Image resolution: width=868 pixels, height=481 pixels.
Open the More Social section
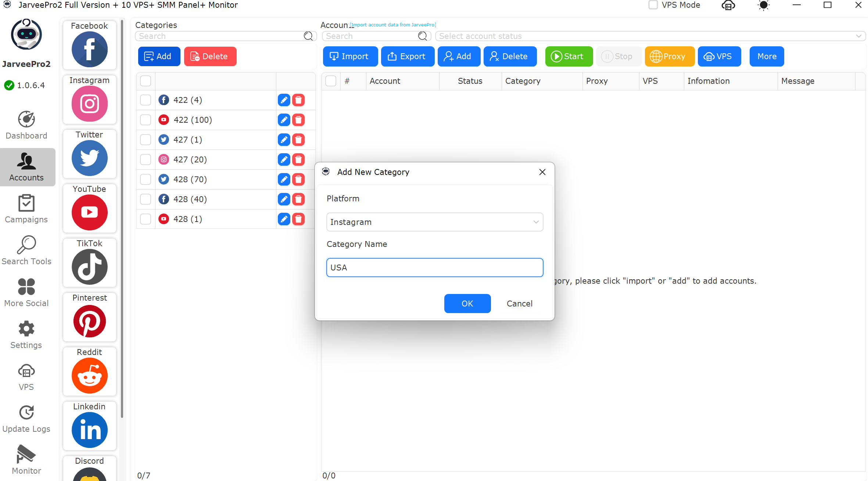pyautogui.click(x=26, y=293)
